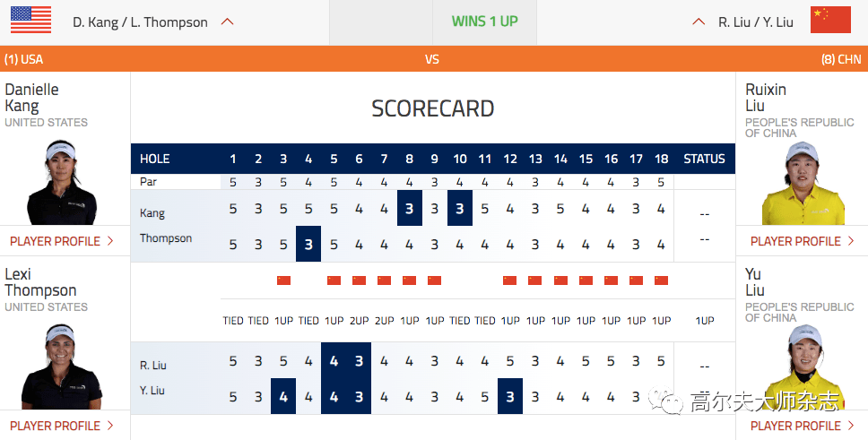Collapse the D. Kang / L. Thompson chevron

pyautogui.click(x=228, y=22)
